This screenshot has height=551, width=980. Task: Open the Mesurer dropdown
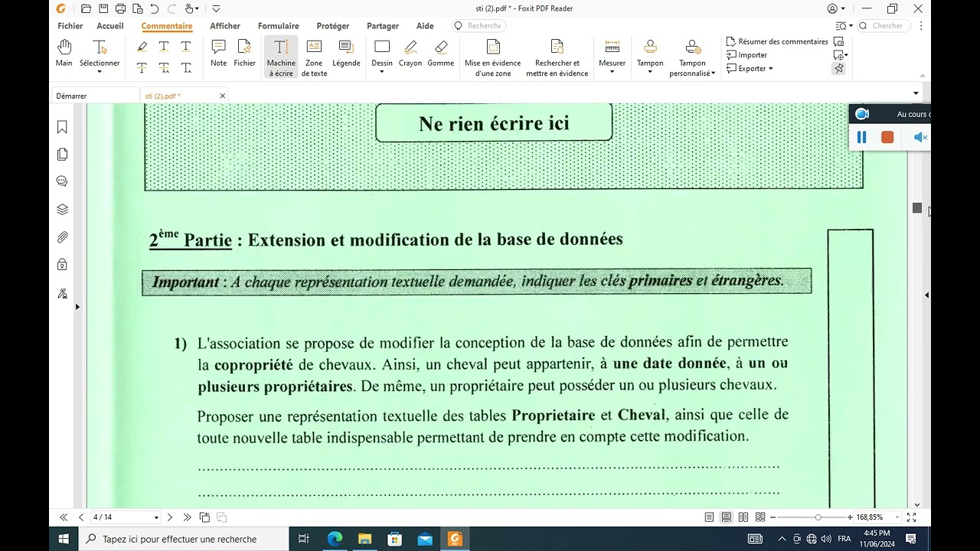pyautogui.click(x=612, y=73)
